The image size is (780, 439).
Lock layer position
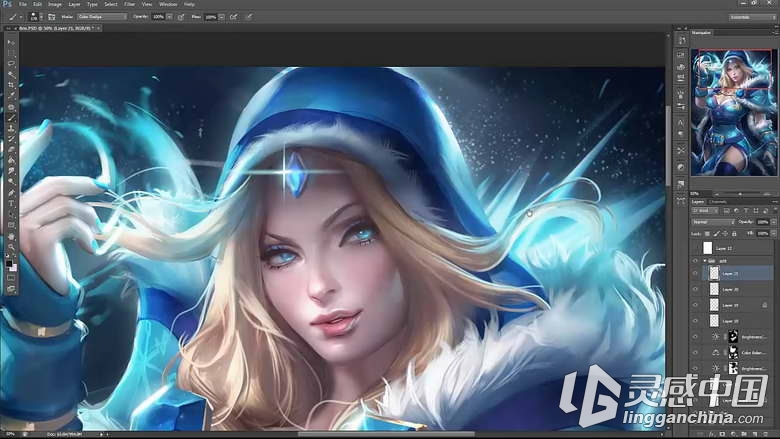pyautogui.click(x=725, y=233)
